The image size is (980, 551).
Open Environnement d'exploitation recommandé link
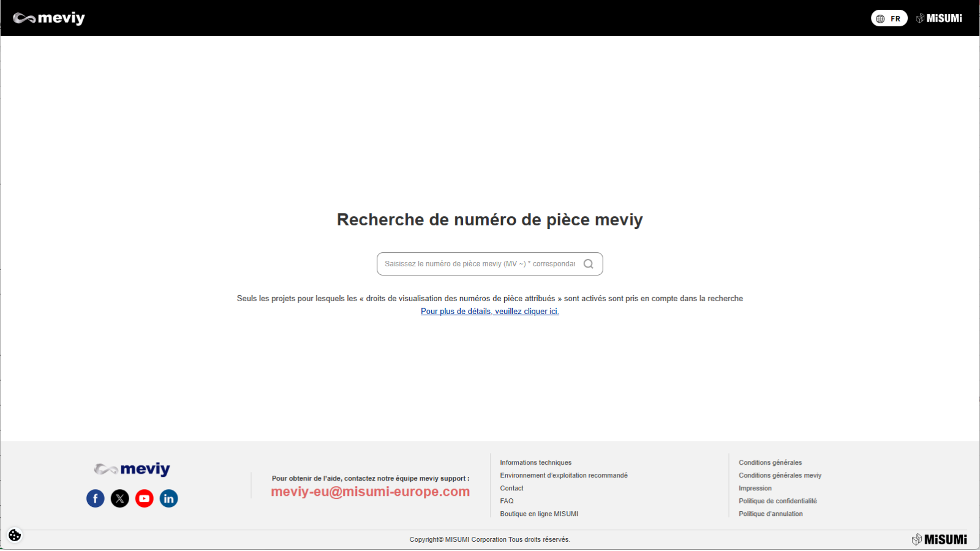pos(563,476)
